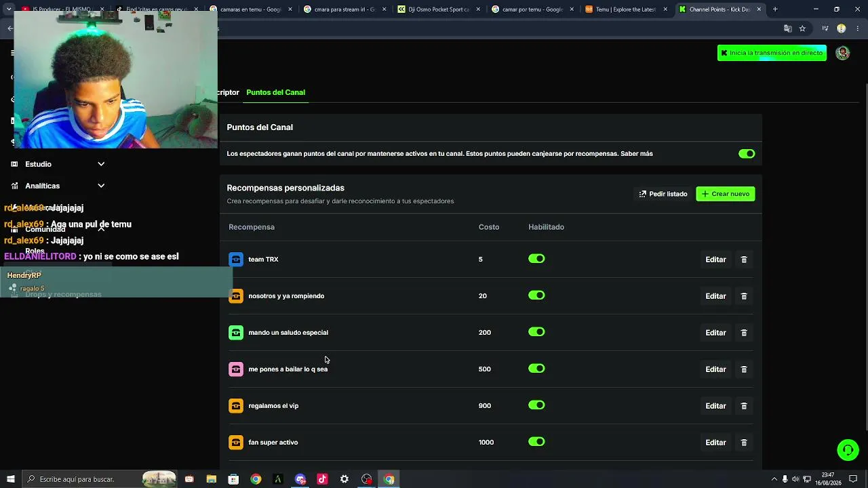Click the Pedir listado button
The height and width of the screenshot is (488, 868).
(663, 194)
